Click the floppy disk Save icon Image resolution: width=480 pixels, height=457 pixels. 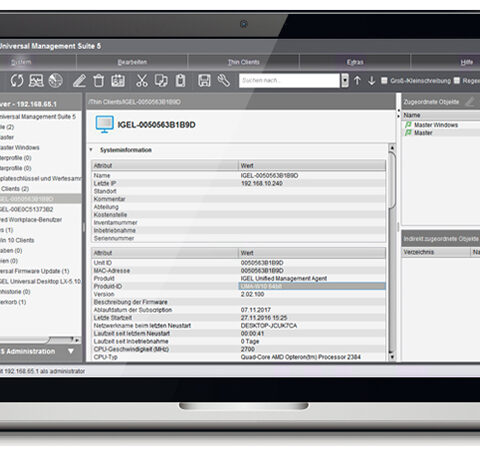pos(204,81)
